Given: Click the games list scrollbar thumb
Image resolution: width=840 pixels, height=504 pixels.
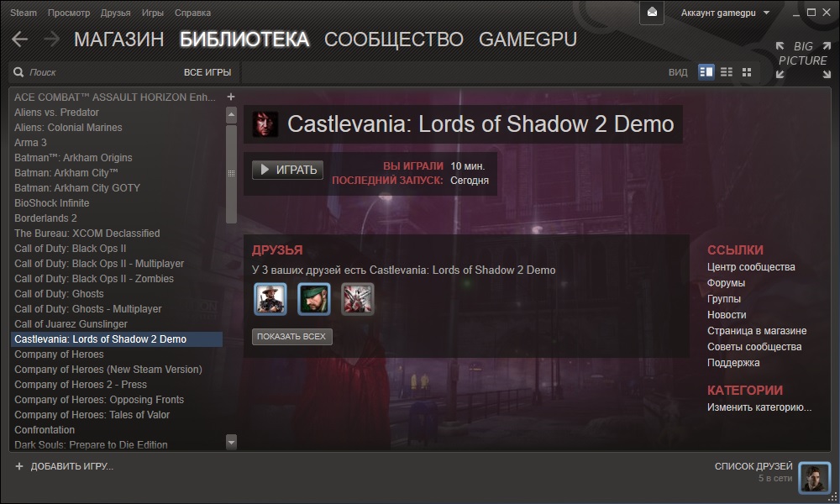Looking at the screenshot, I should 232,174.
